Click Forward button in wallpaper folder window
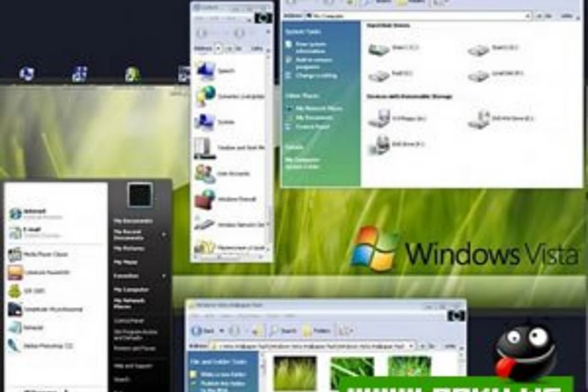 tap(234, 331)
